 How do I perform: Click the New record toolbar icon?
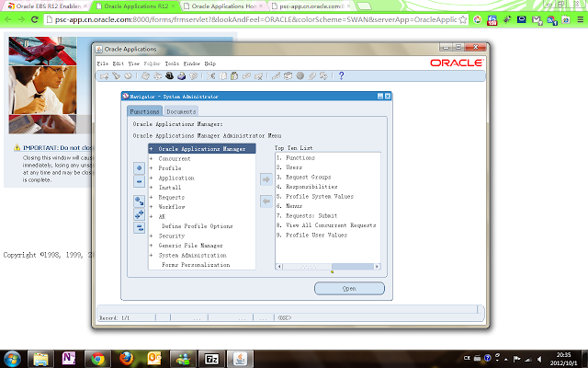click(x=104, y=75)
